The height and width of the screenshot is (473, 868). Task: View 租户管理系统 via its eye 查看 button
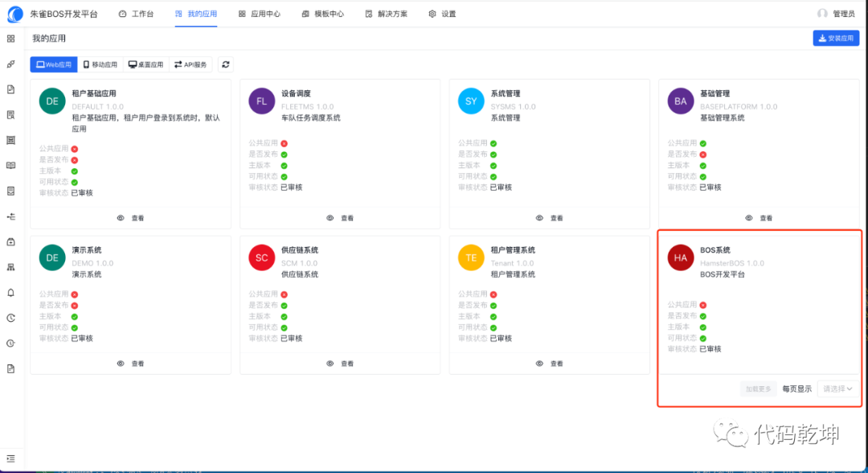550,364
